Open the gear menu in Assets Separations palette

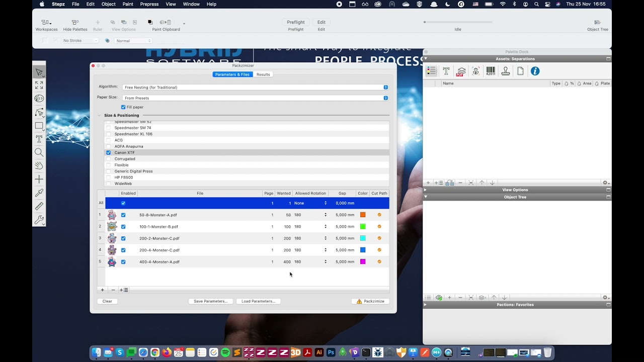point(606,183)
